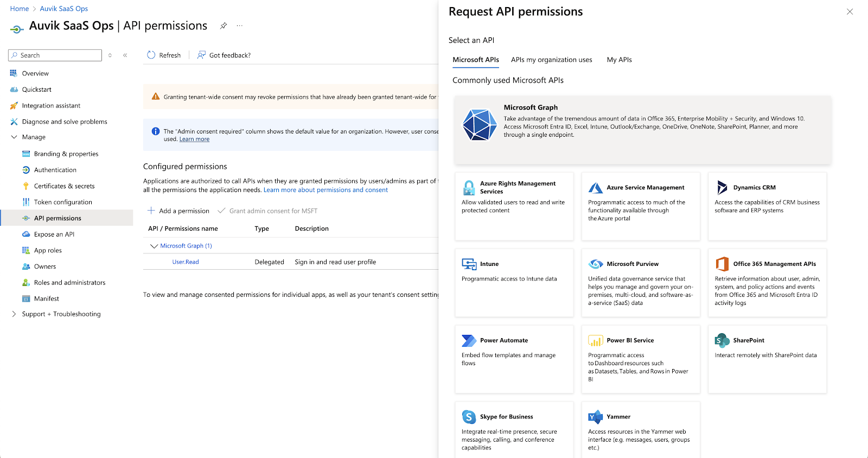Collapse the Manage section in sidebar
Image resolution: width=868 pixels, height=458 pixels.
14,137
